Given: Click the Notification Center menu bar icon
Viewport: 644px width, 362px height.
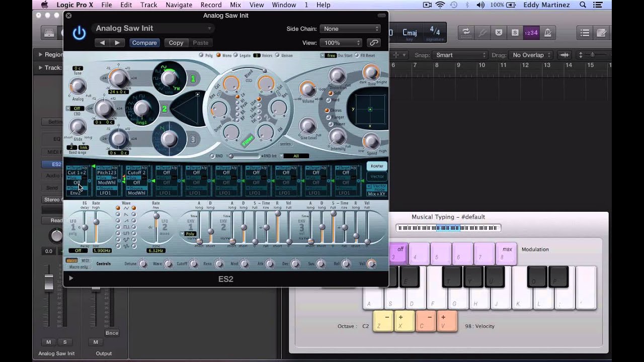Looking at the screenshot, I should pyautogui.click(x=598, y=5).
